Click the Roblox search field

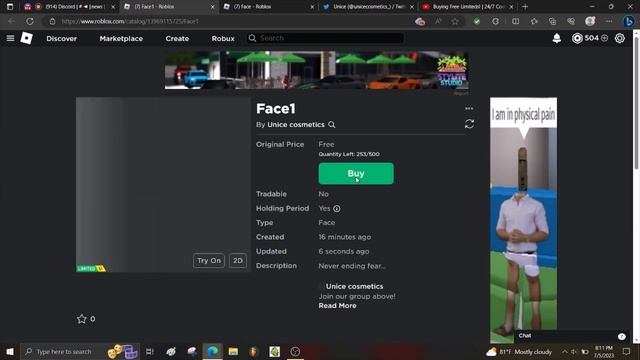[325, 38]
